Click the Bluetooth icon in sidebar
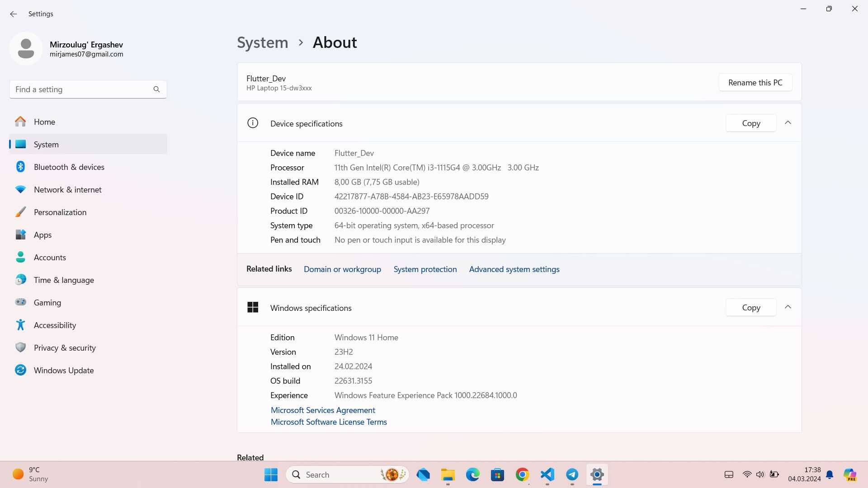Viewport: 868px width, 488px height. 20,167
